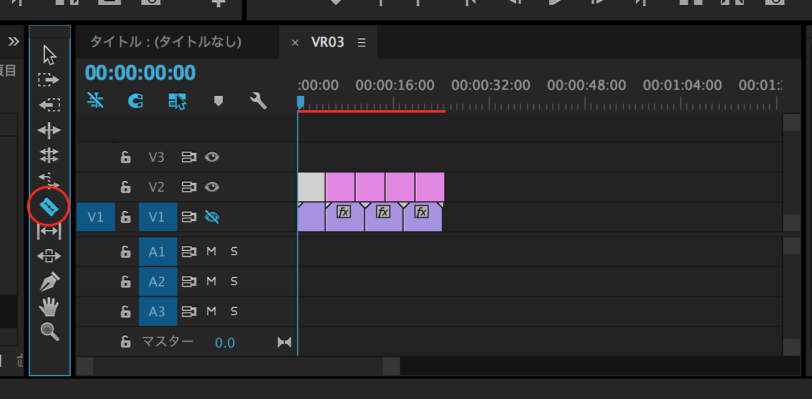This screenshot has height=399, width=812.
Task: Toggle V1 source patching button
Action: [x=96, y=217]
